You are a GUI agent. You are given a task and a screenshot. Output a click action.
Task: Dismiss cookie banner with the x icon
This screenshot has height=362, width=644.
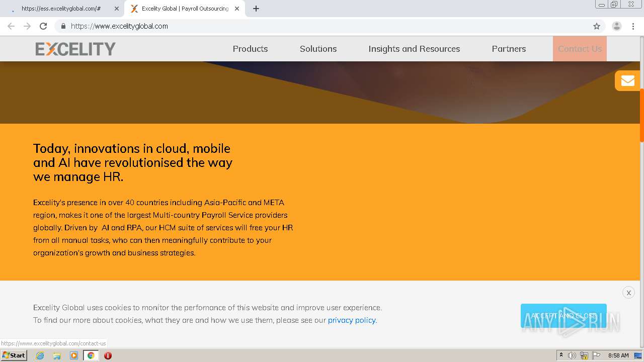628,293
